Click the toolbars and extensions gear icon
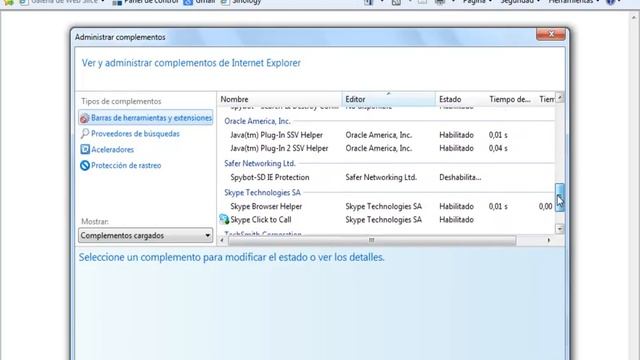This screenshot has width=640, height=360. 84,118
